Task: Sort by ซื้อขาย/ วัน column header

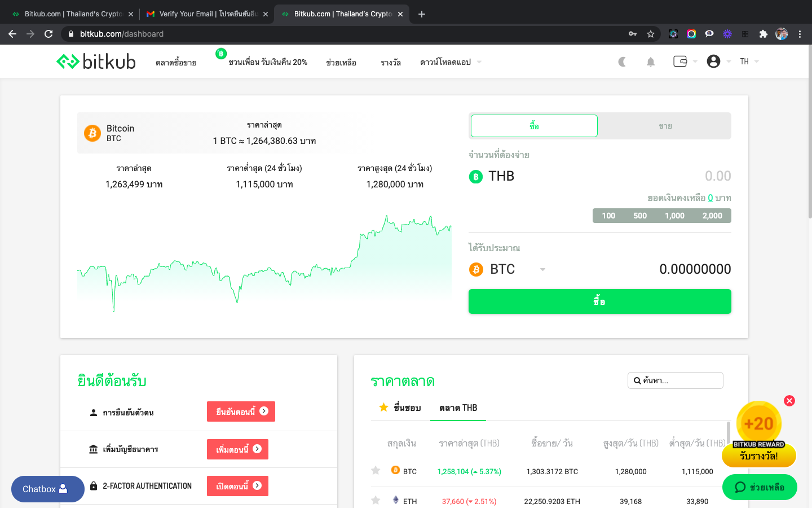Action: (552, 443)
